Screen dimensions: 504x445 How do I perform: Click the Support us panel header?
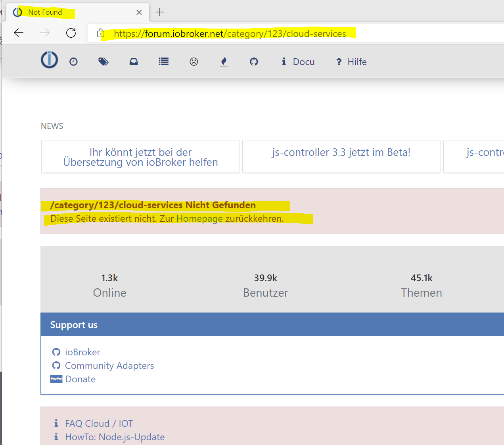pos(272,324)
